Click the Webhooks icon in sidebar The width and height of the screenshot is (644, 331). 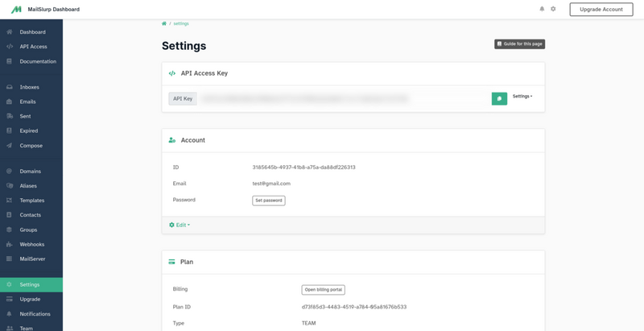click(10, 244)
